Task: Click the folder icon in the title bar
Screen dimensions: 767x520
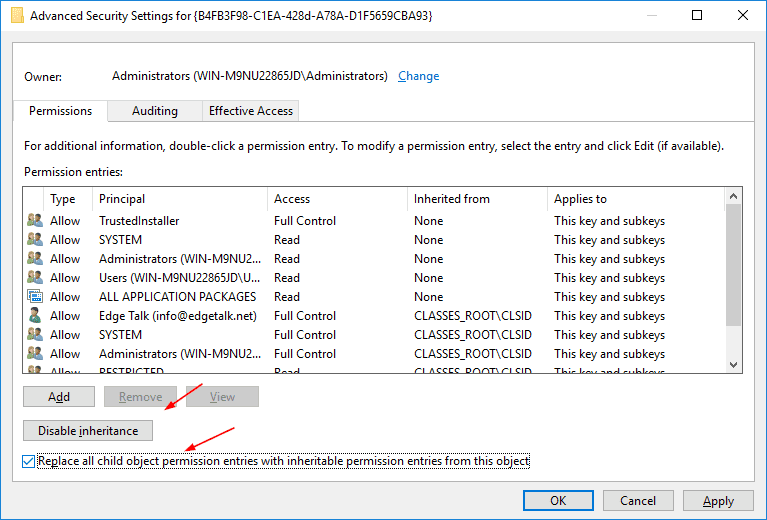Action: [x=17, y=16]
